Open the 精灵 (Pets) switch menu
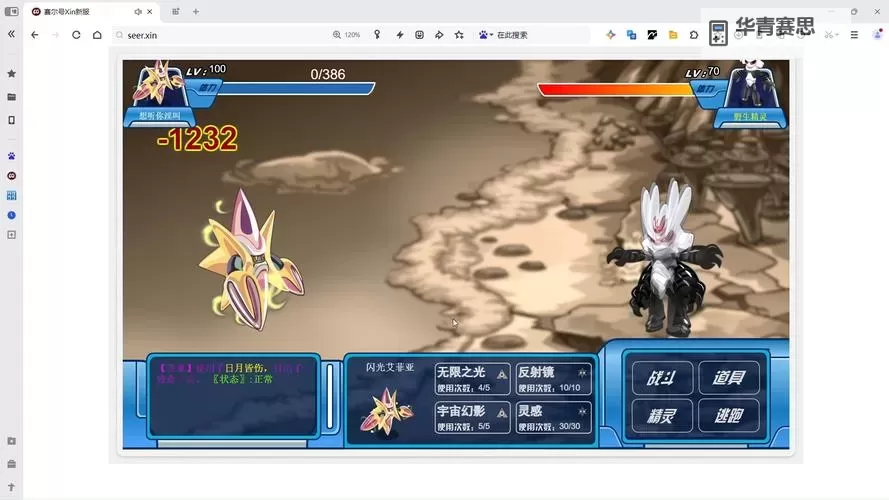The width and height of the screenshot is (889, 500). 661,415
